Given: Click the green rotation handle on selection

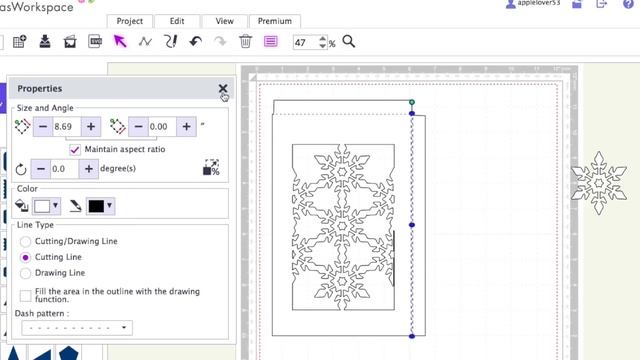Looking at the screenshot, I should coord(412,102).
